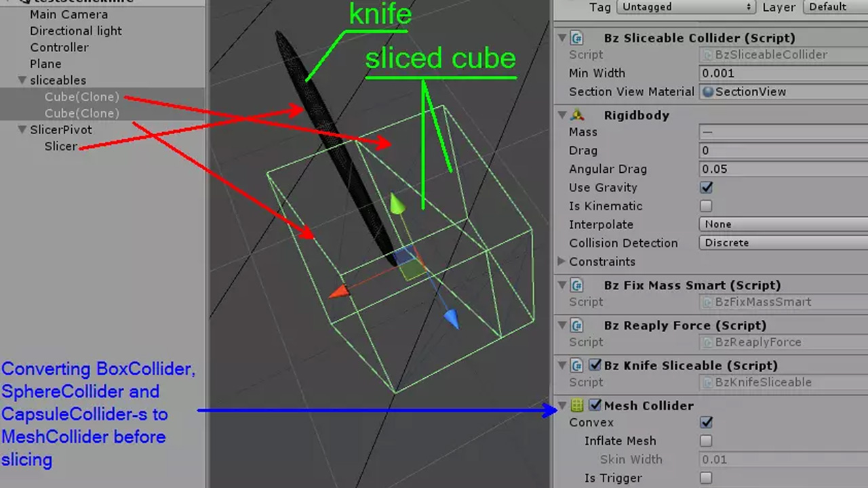Uncheck the Convex checkbox in Mesh Collider

click(706, 422)
